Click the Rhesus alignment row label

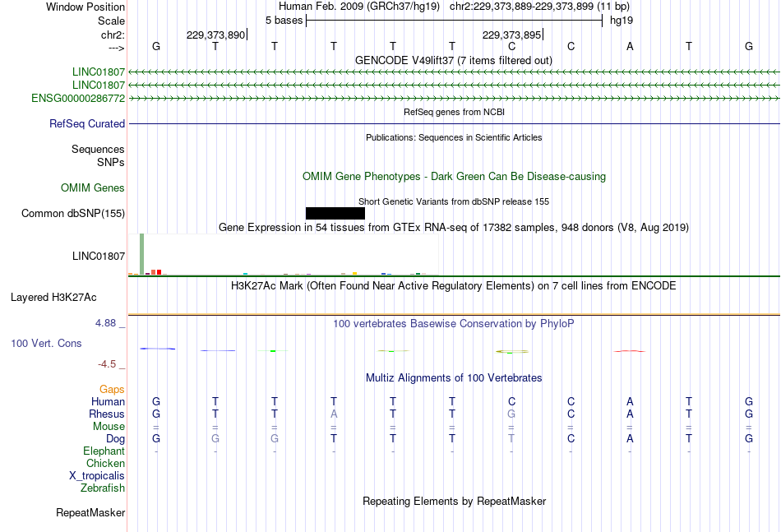pos(107,414)
